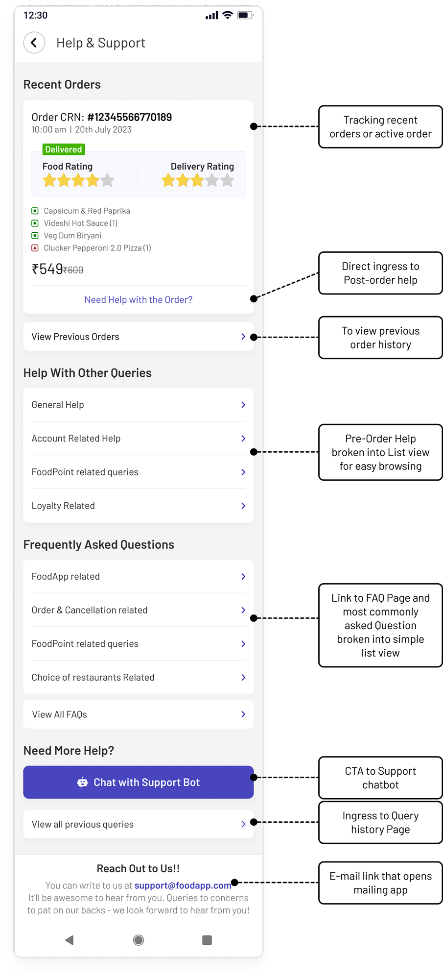The image size is (443, 980).
Task: Expand View Previous Orders chevron
Action: (243, 337)
